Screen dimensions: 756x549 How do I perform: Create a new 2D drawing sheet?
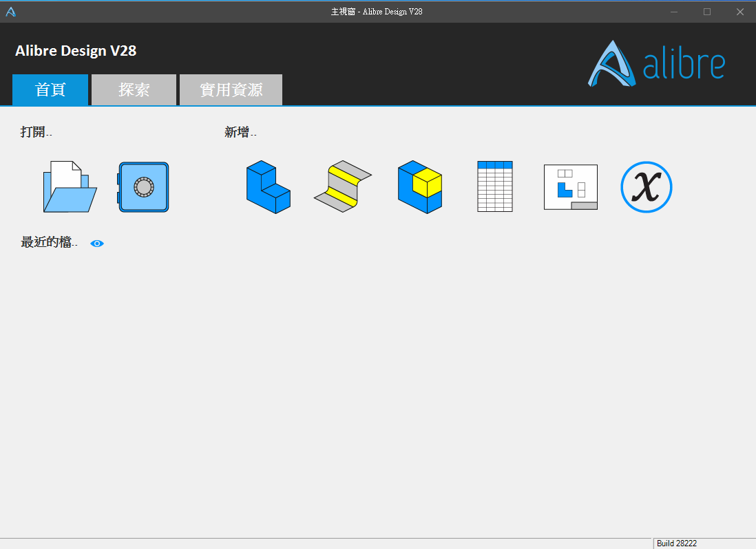pyautogui.click(x=570, y=187)
